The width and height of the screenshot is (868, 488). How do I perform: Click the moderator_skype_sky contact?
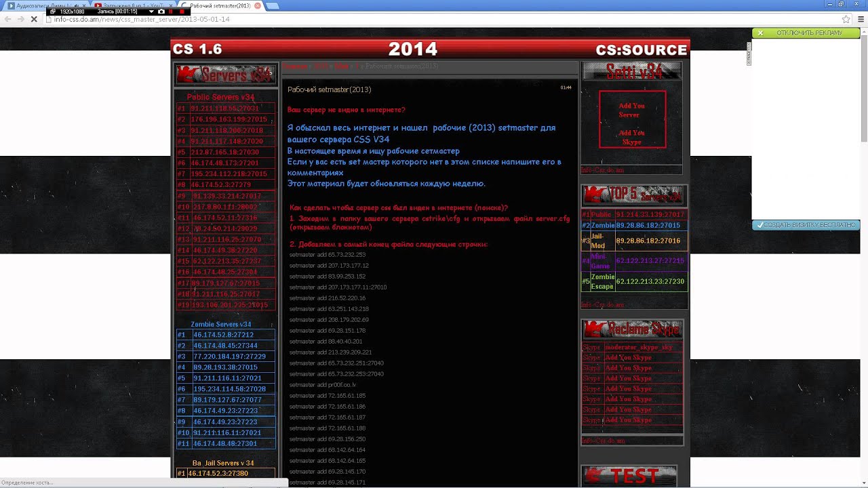click(x=639, y=347)
